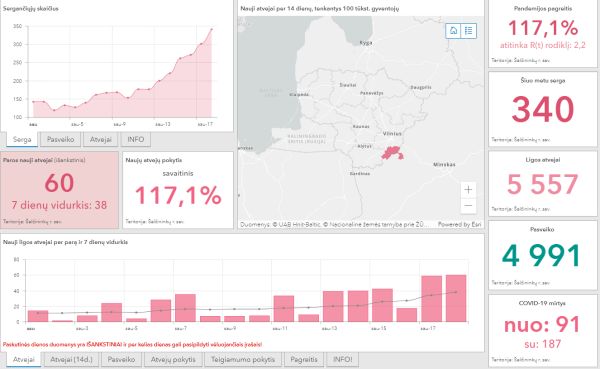Click the 'su: 187' deaths value
The height and width of the screenshot is (369, 600).
[543, 344]
